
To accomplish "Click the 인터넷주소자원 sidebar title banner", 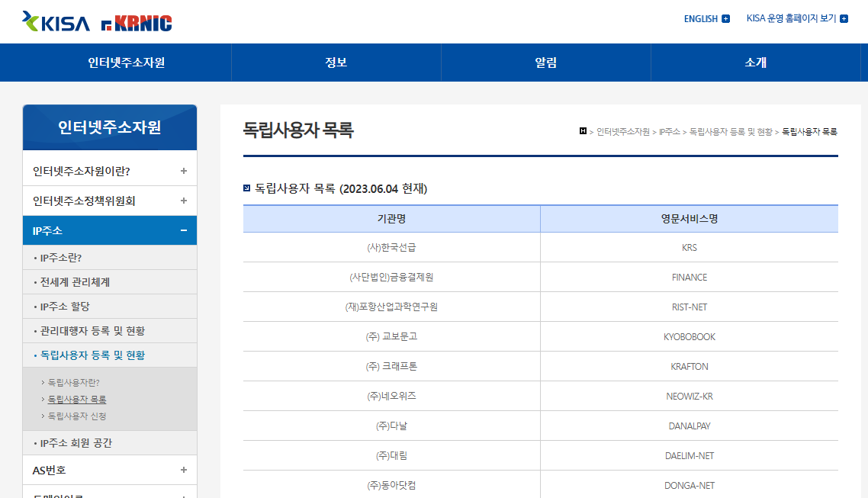I will coord(110,127).
